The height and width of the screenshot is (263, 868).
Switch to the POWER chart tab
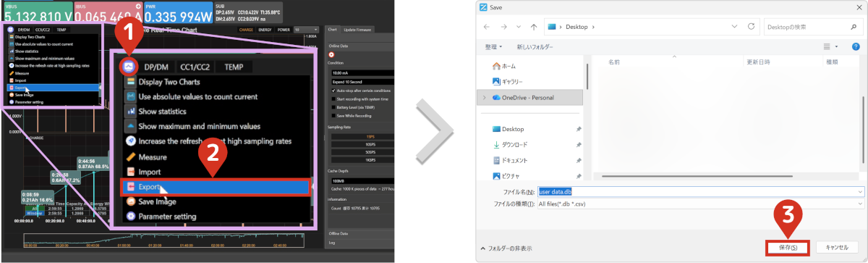tap(284, 30)
